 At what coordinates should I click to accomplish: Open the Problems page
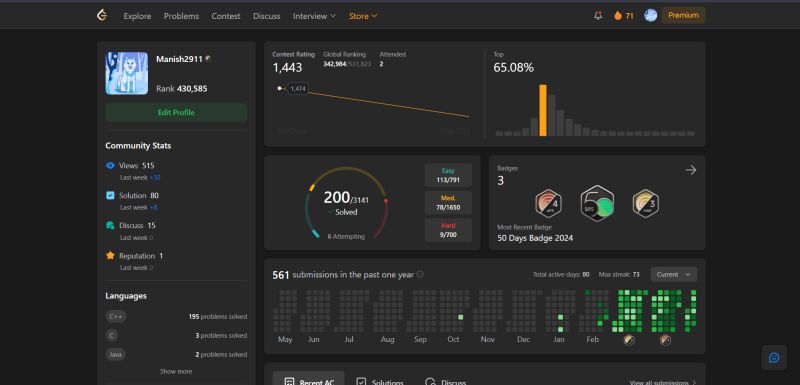[x=181, y=16]
